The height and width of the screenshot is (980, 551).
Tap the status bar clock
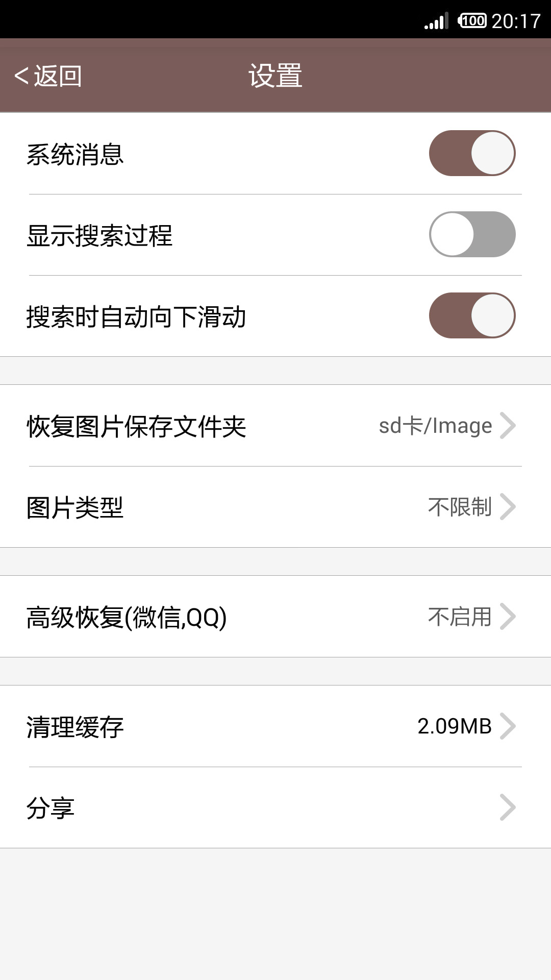[516, 21]
